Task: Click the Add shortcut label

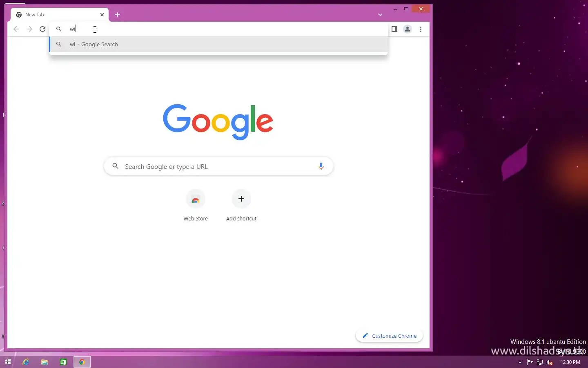Action: (x=241, y=219)
